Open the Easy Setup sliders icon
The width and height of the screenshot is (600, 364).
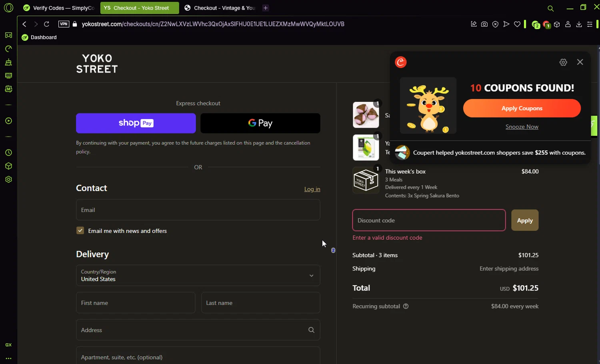pyautogui.click(x=590, y=24)
